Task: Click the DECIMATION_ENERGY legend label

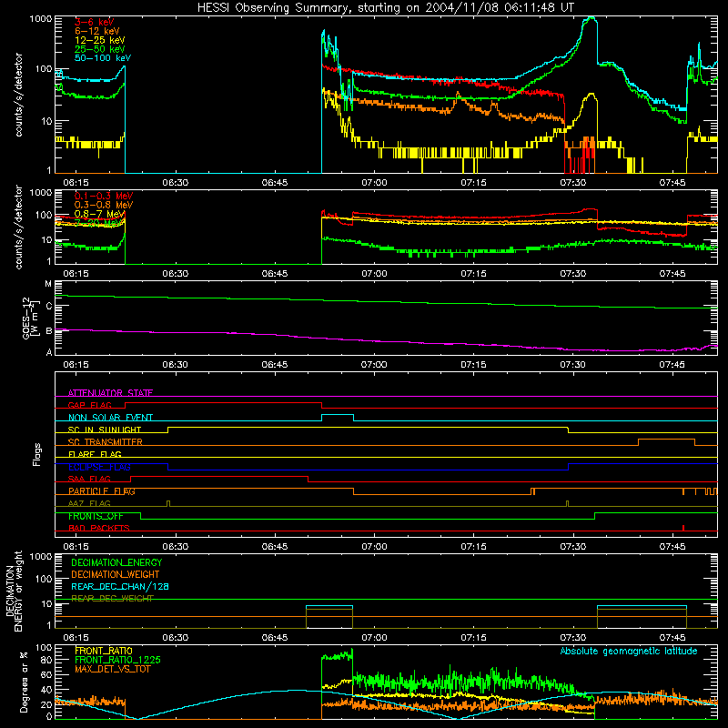Action: (116, 562)
